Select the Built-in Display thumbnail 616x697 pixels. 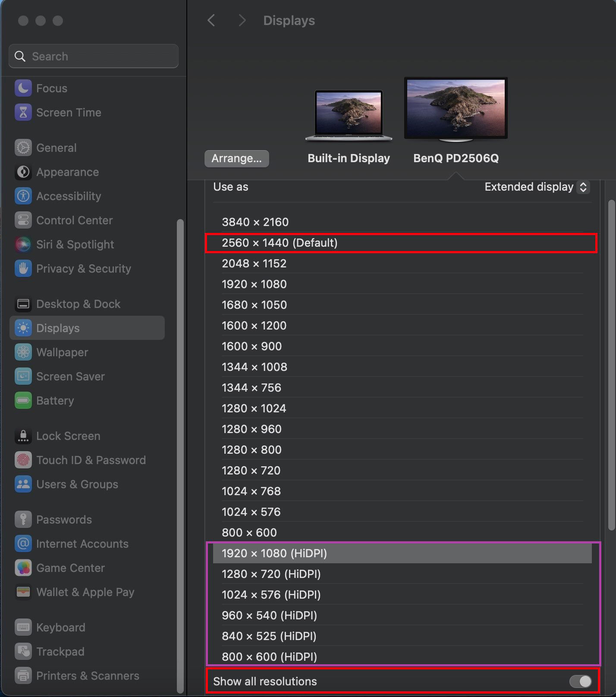(349, 116)
